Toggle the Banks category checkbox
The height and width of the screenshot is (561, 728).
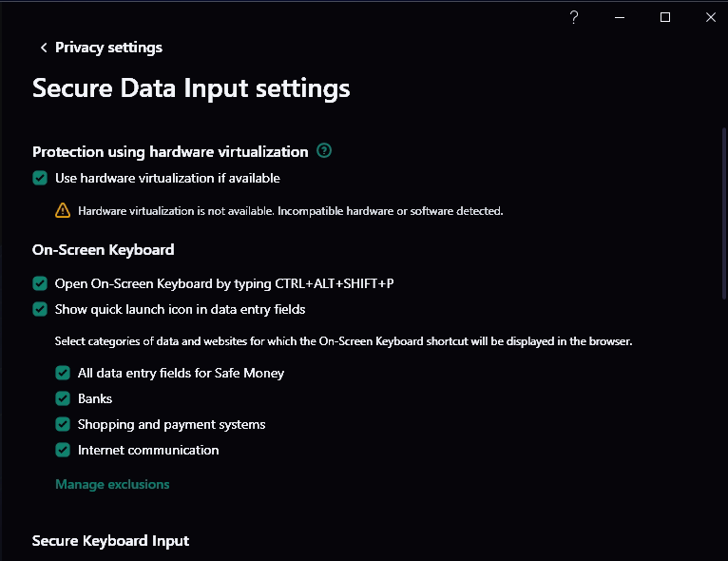[x=63, y=398]
